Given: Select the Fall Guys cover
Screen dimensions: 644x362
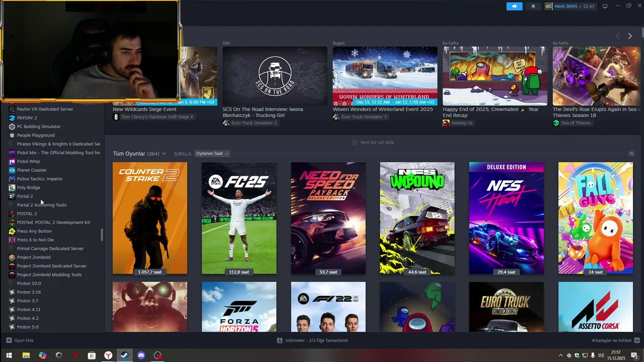Looking at the screenshot, I should tap(596, 218).
